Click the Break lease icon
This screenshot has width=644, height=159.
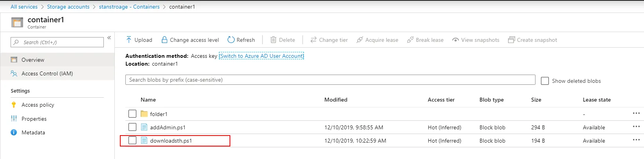(410, 40)
